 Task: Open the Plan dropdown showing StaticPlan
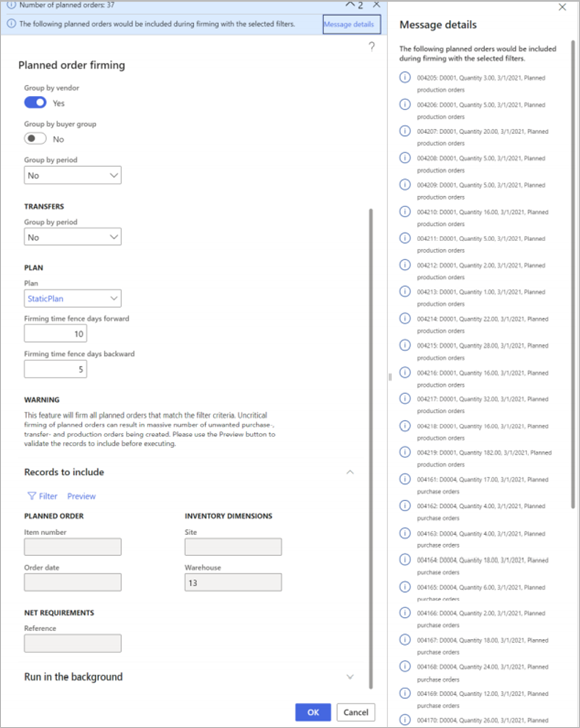[x=73, y=299]
